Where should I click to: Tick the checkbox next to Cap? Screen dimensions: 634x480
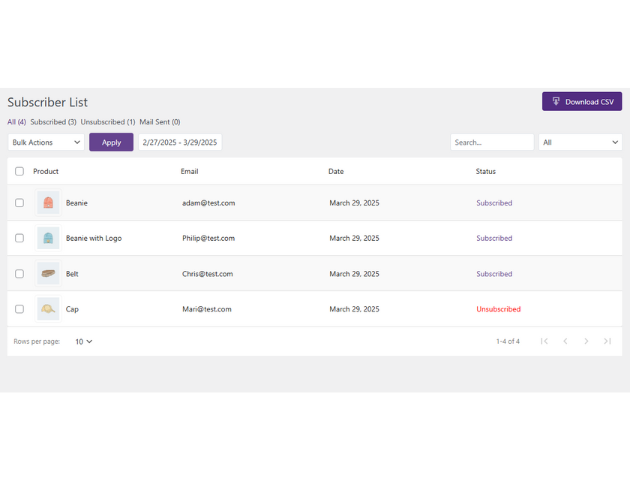tap(19, 309)
